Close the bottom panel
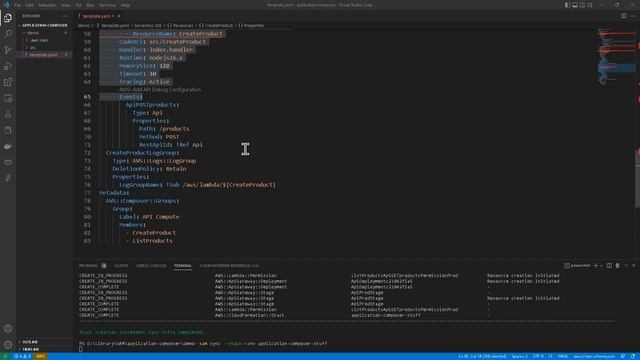This screenshot has height=360, width=640. point(633,266)
